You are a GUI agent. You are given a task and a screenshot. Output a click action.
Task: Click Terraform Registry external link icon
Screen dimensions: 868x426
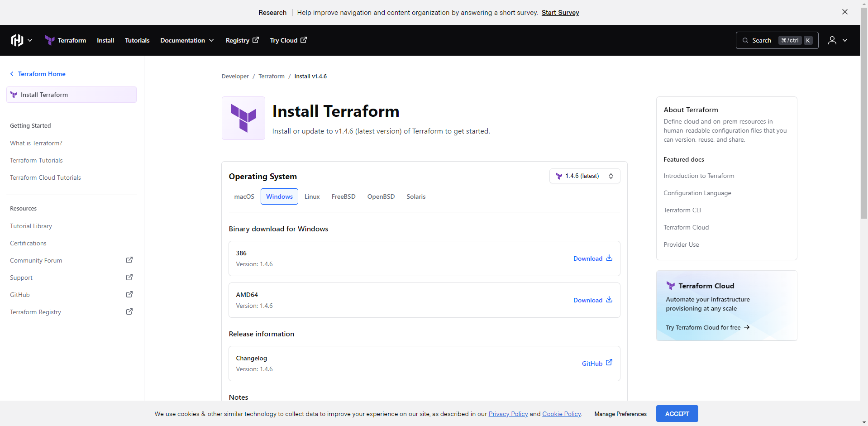(129, 311)
